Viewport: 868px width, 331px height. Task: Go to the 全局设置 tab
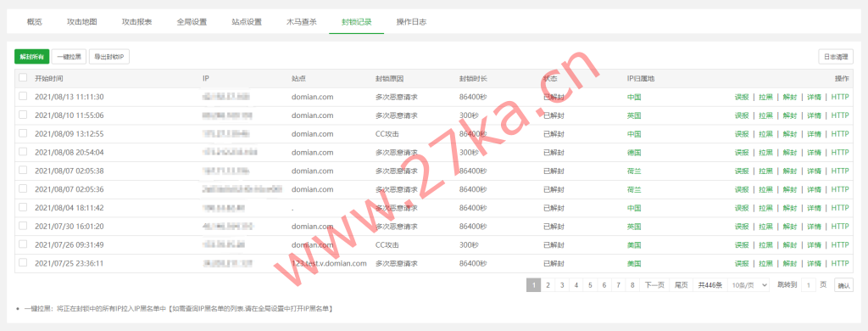tap(192, 22)
